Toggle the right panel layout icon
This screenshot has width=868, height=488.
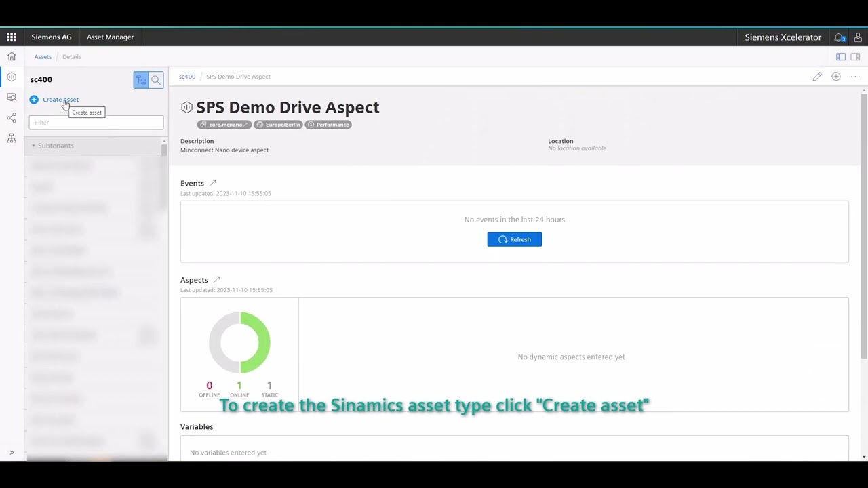click(x=855, y=57)
